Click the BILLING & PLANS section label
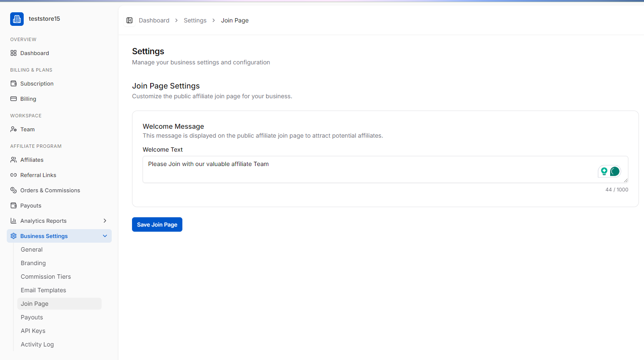The image size is (644, 360). [x=31, y=70]
